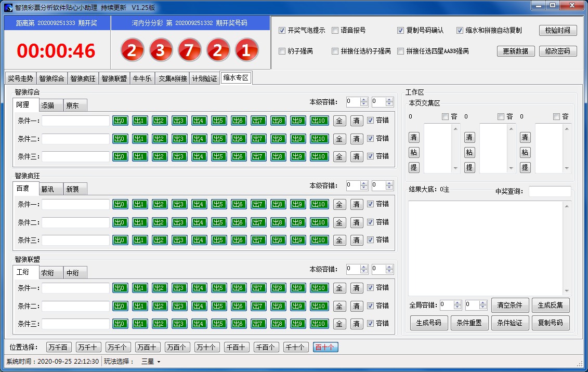Click green 出5 button in 阿狸 条件一 row
This screenshot has width=588, height=372.
[x=219, y=121]
